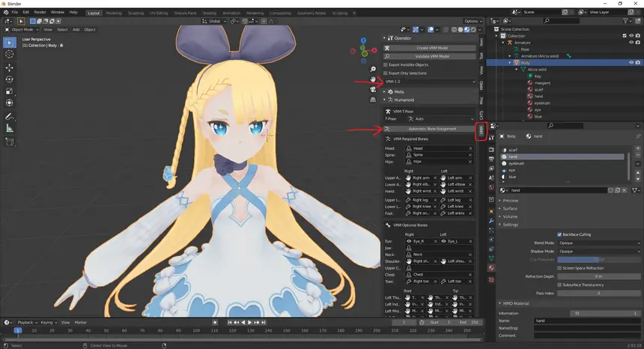Select the Measure tool
This screenshot has width=644, height=349.
pos(10,129)
